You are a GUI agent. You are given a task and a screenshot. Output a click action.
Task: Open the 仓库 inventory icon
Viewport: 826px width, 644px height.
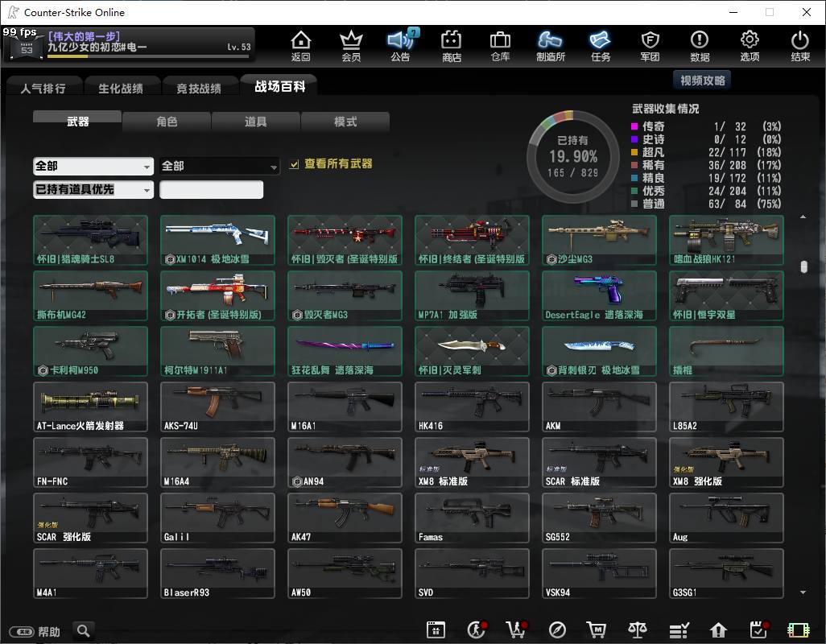click(500, 46)
